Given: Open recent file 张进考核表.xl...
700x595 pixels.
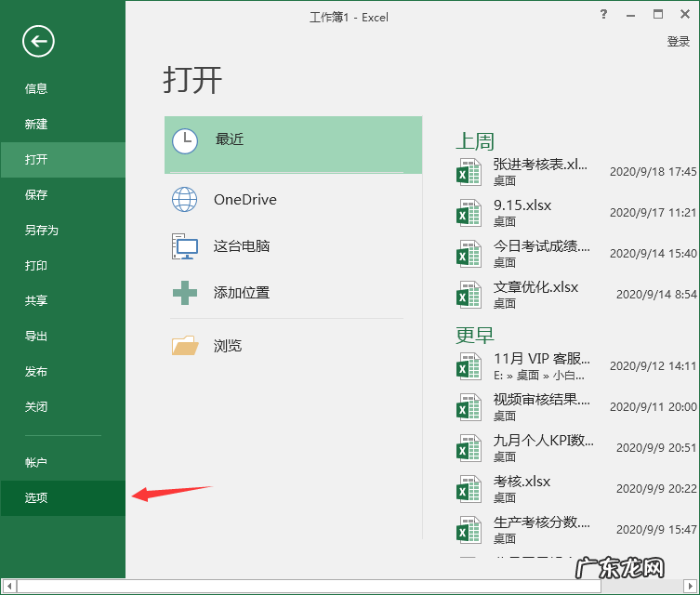Looking at the screenshot, I should (x=540, y=165).
